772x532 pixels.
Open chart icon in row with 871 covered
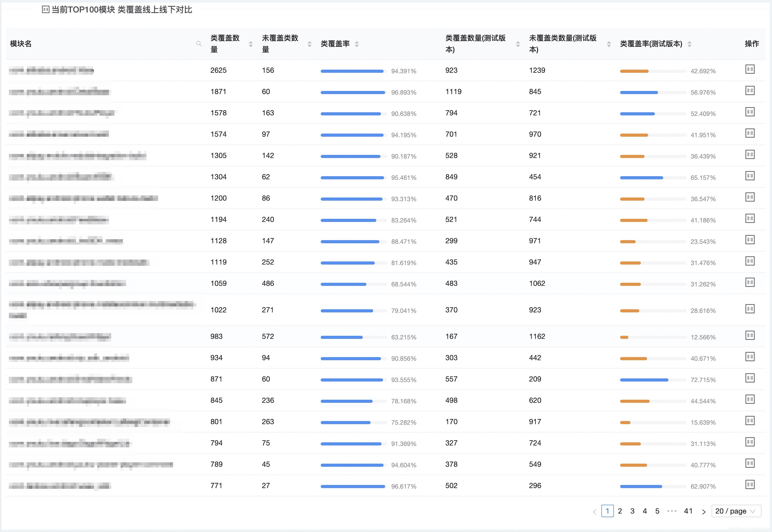(x=750, y=378)
